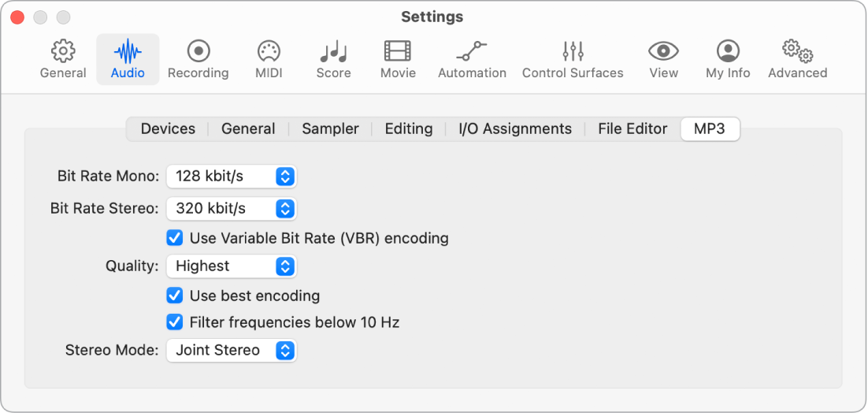Viewport: 868px width, 413px height.
Task: Open the Recording settings icon
Action: tap(198, 51)
